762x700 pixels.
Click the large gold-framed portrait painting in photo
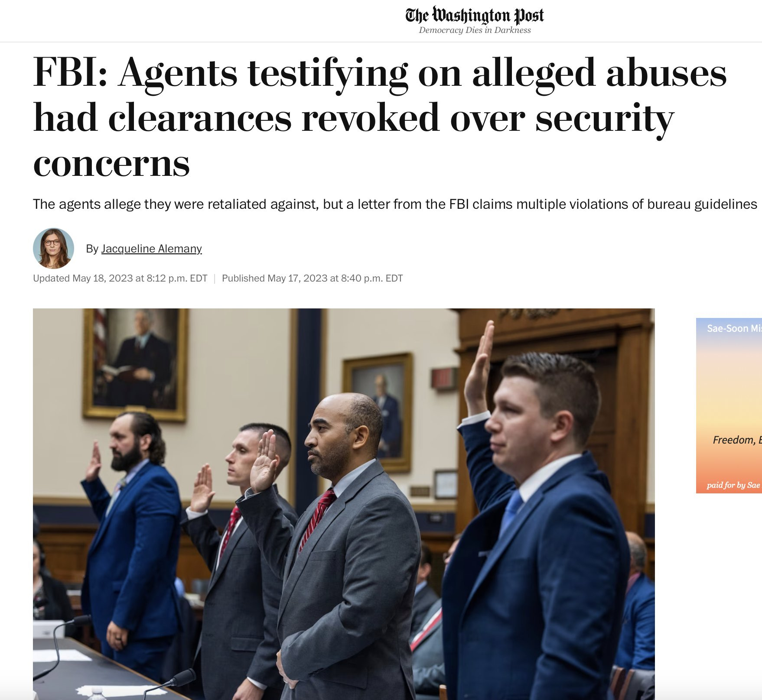click(136, 365)
